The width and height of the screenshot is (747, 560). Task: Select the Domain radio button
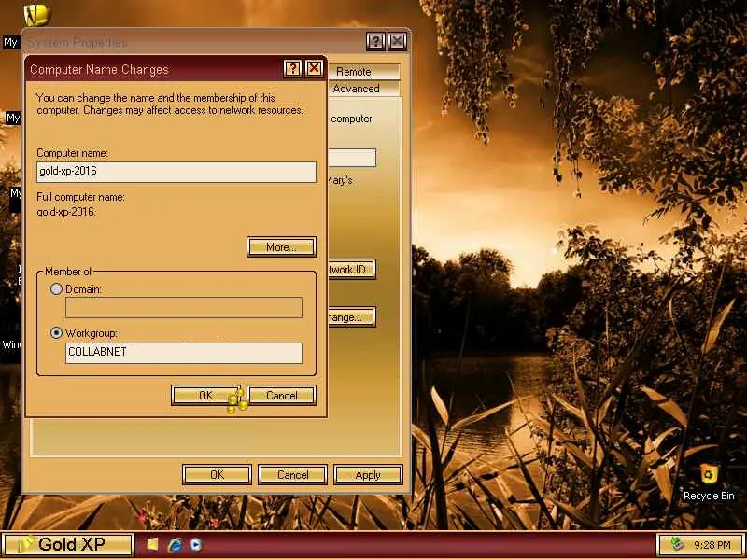(x=57, y=288)
